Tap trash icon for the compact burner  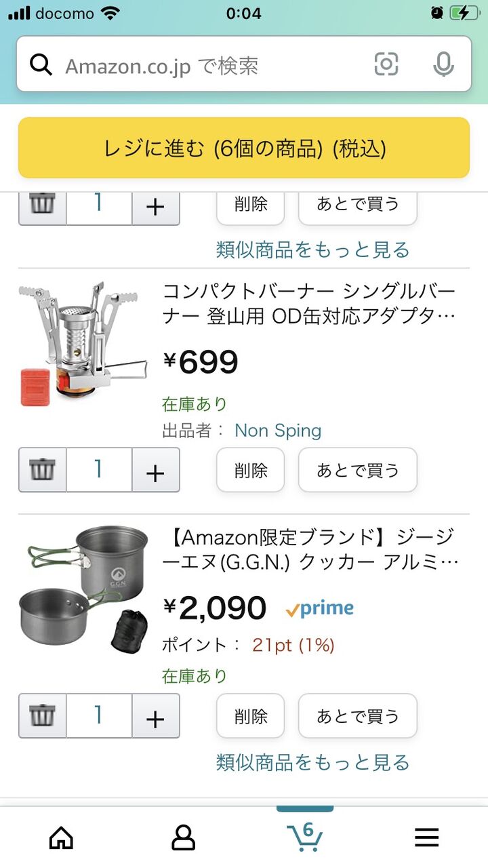42,470
